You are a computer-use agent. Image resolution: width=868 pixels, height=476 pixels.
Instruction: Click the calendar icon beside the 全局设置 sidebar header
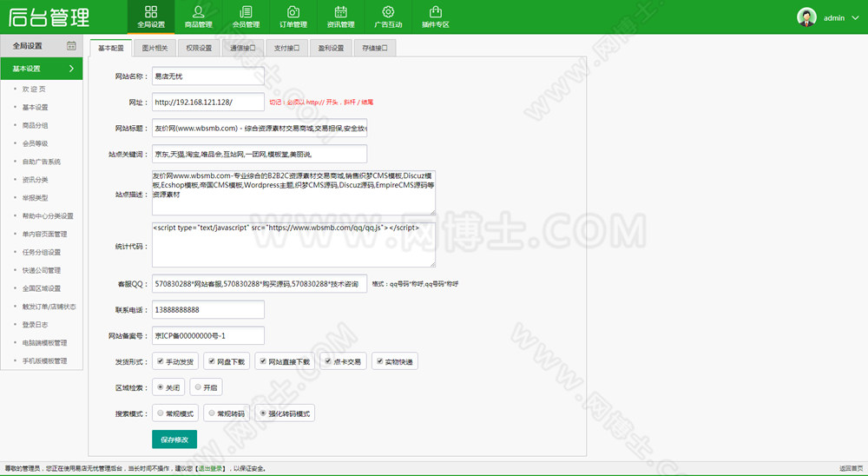pyautogui.click(x=71, y=46)
